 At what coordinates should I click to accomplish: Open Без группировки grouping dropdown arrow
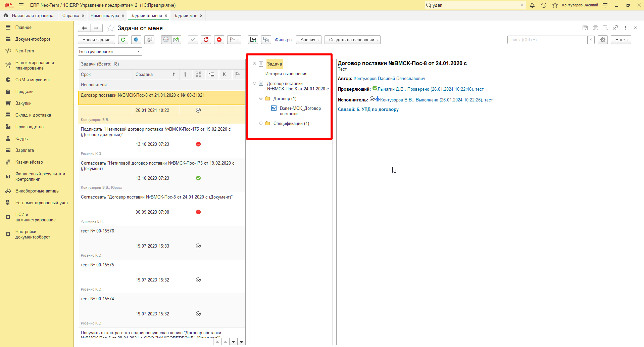coord(139,51)
